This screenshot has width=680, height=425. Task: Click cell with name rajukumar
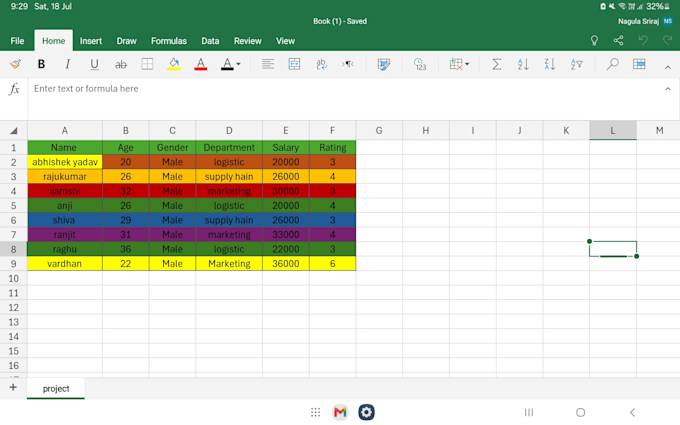pyautogui.click(x=65, y=177)
